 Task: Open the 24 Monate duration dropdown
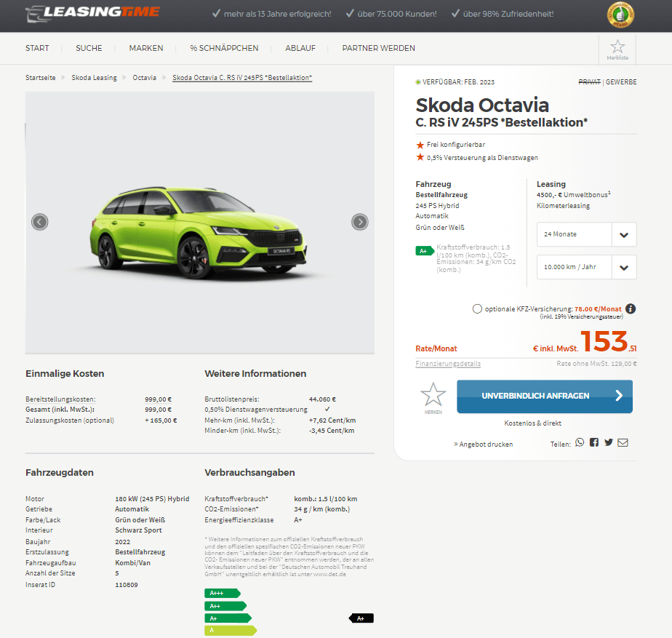pyautogui.click(x=587, y=234)
